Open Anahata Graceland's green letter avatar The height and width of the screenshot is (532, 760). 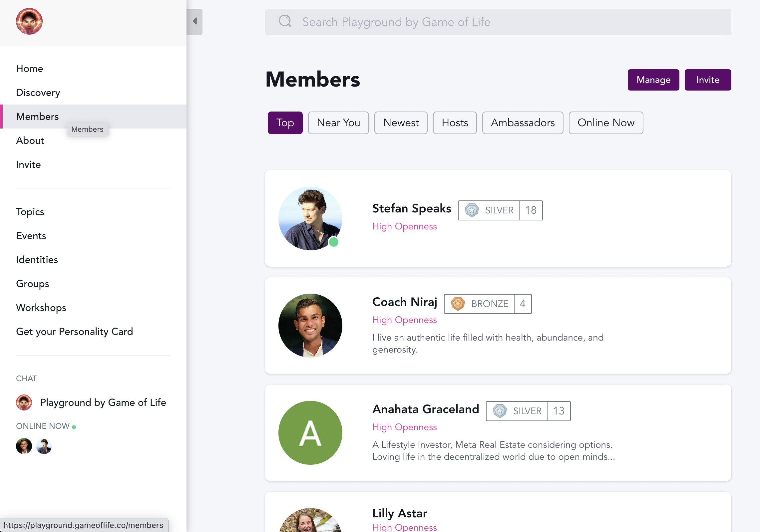(310, 433)
